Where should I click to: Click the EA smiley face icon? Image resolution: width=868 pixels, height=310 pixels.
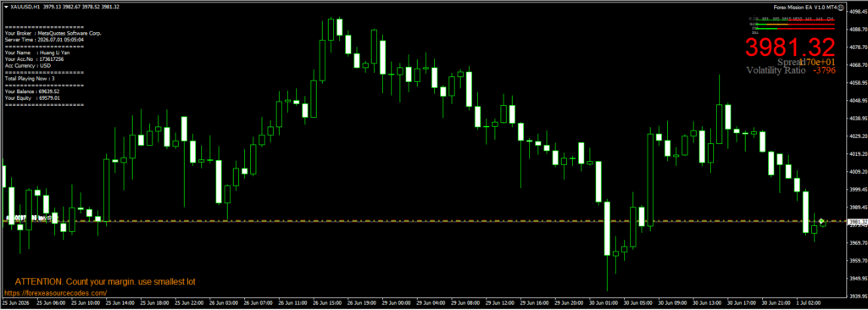click(840, 8)
